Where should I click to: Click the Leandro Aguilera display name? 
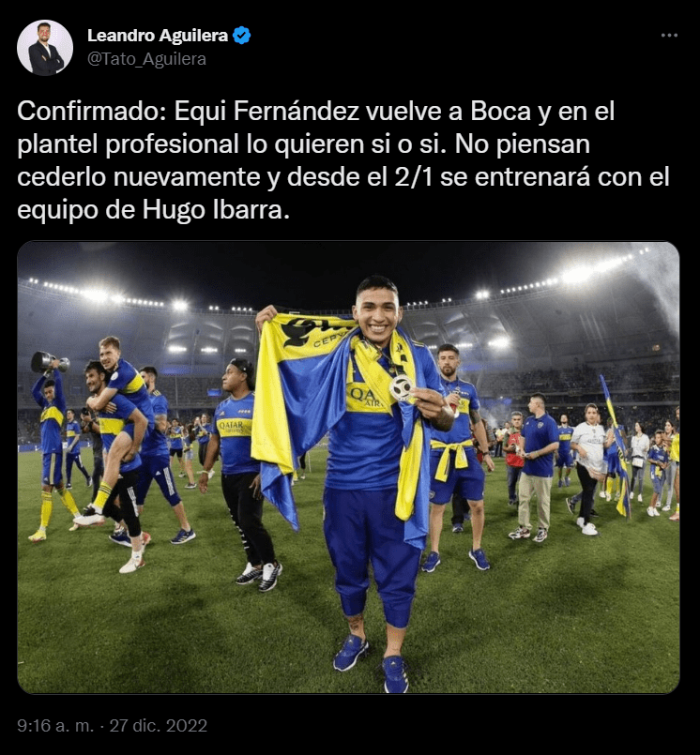pyautogui.click(x=157, y=36)
